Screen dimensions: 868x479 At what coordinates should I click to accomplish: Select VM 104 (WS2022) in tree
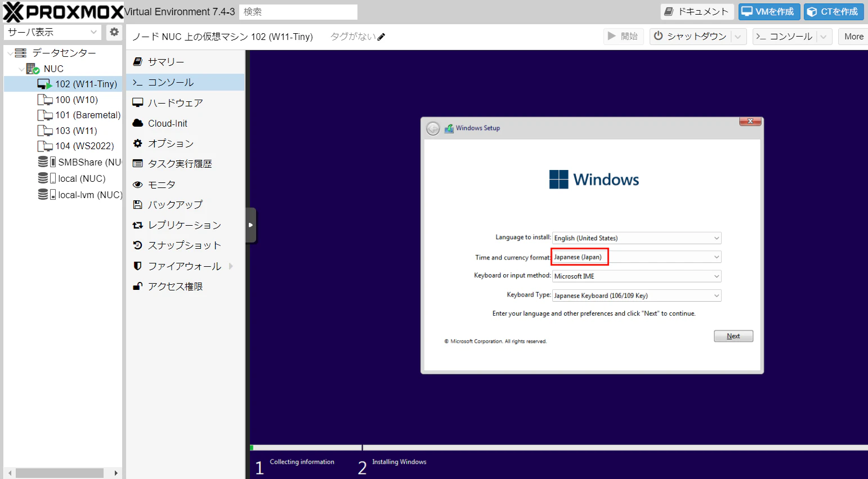click(x=63, y=146)
